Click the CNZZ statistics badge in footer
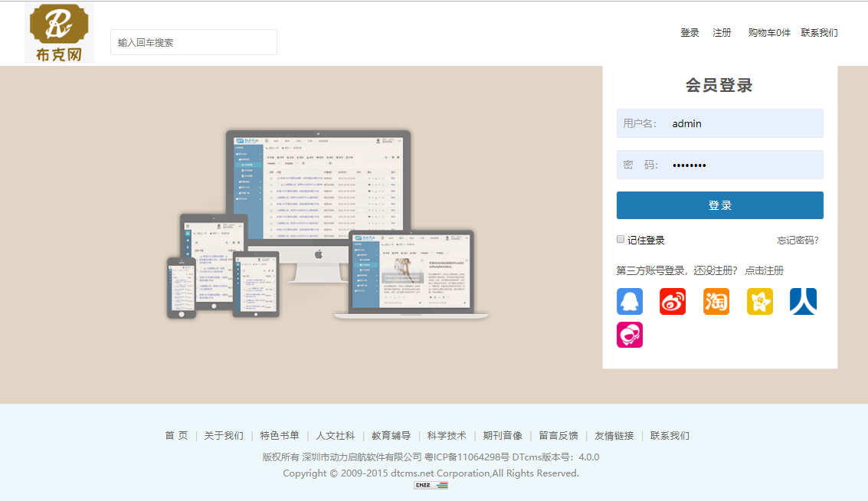The image size is (868, 501). click(x=431, y=485)
